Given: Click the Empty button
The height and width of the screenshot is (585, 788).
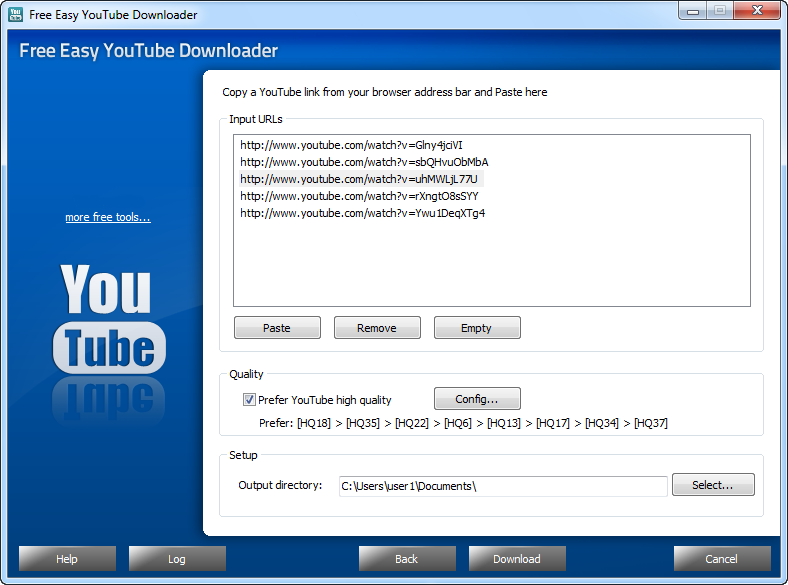Looking at the screenshot, I should pos(477,328).
